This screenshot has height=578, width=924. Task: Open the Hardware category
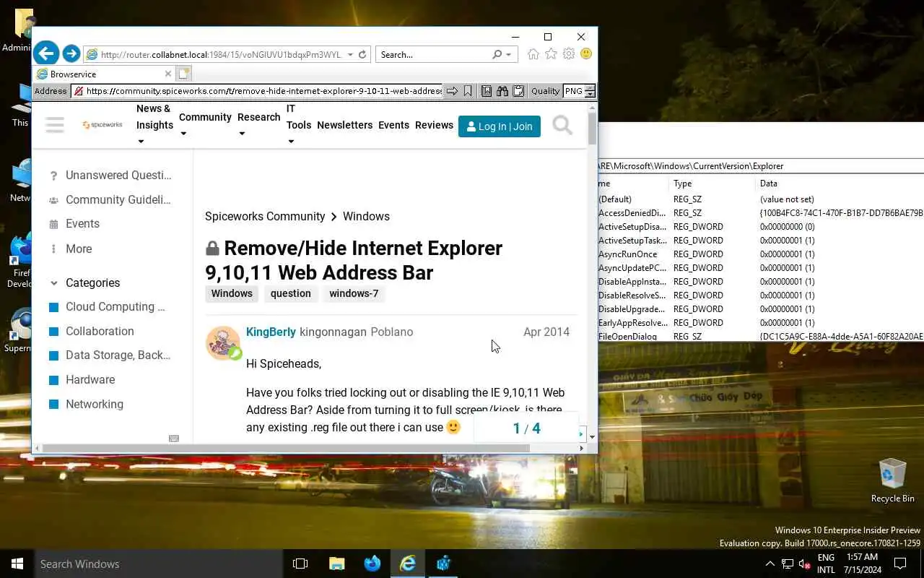(82, 379)
